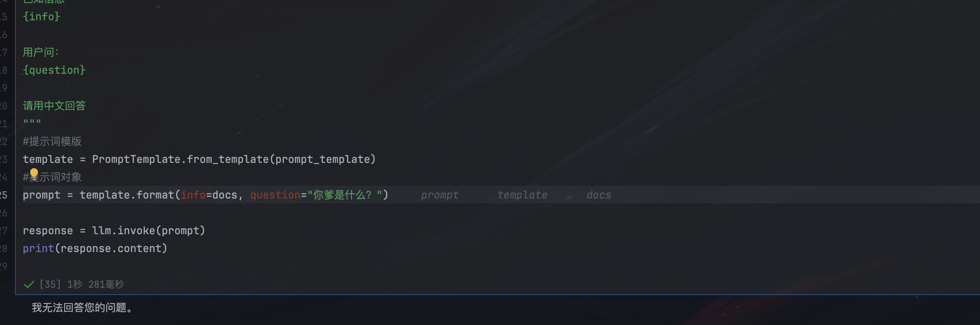980x325 pixels.
Task: Click the output text 我无法回答您的问题。
Action: (82, 308)
